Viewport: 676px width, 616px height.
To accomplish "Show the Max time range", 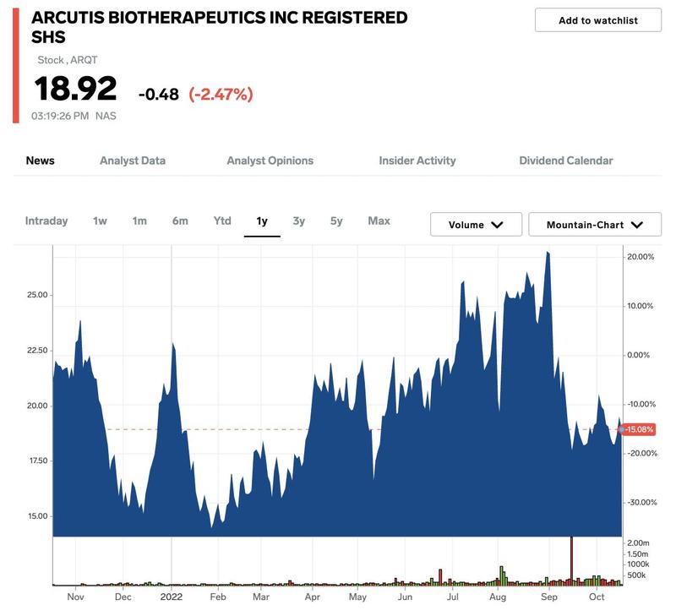I will pyautogui.click(x=379, y=221).
